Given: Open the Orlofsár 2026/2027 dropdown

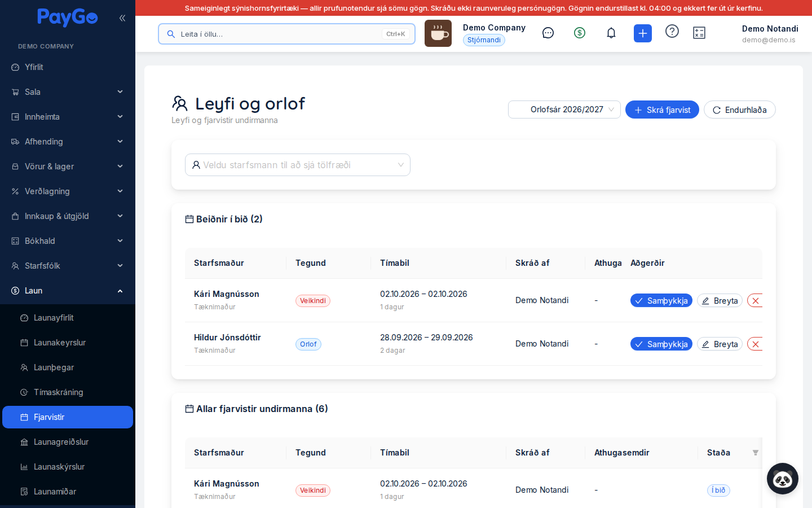Looking at the screenshot, I should tap(564, 110).
